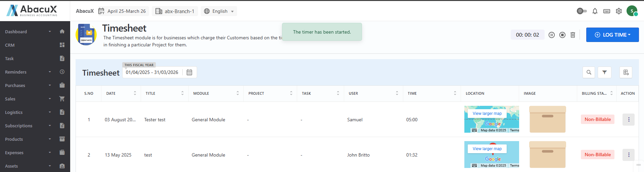Click View larger map for Samuel's entry
The width and height of the screenshot is (644, 172).
(x=487, y=114)
